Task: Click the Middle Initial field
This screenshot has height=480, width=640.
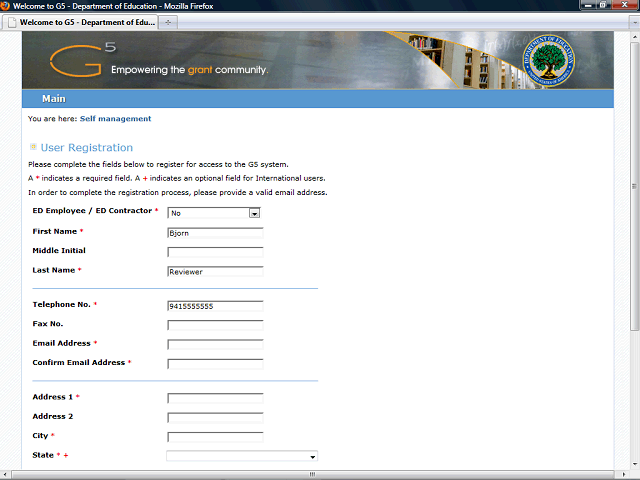Action: 215,252
